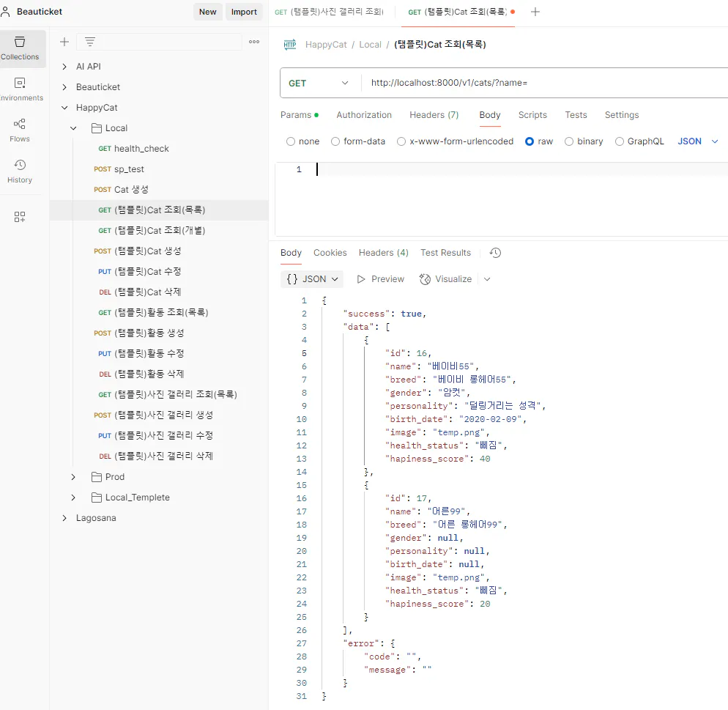
Task: Open the response JSON format dropdown
Action: click(312, 279)
